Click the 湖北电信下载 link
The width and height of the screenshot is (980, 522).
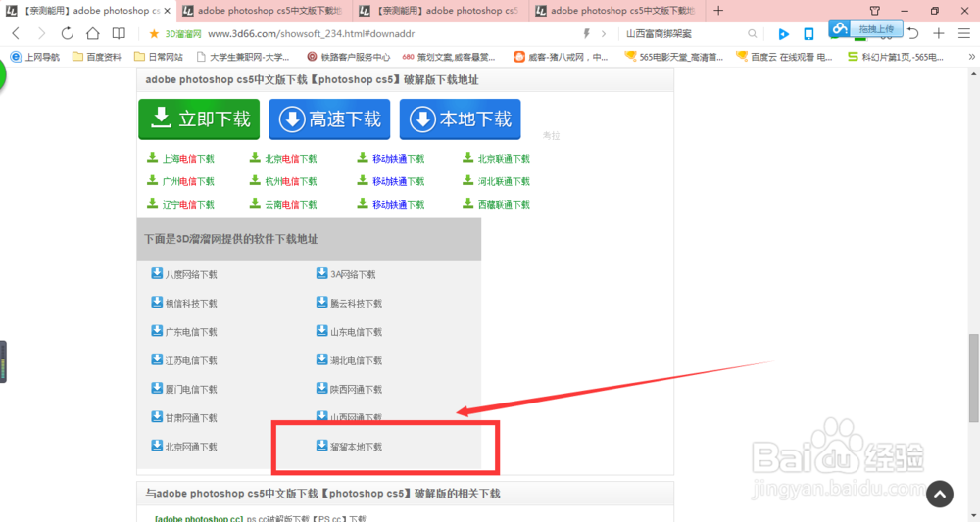pos(357,361)
